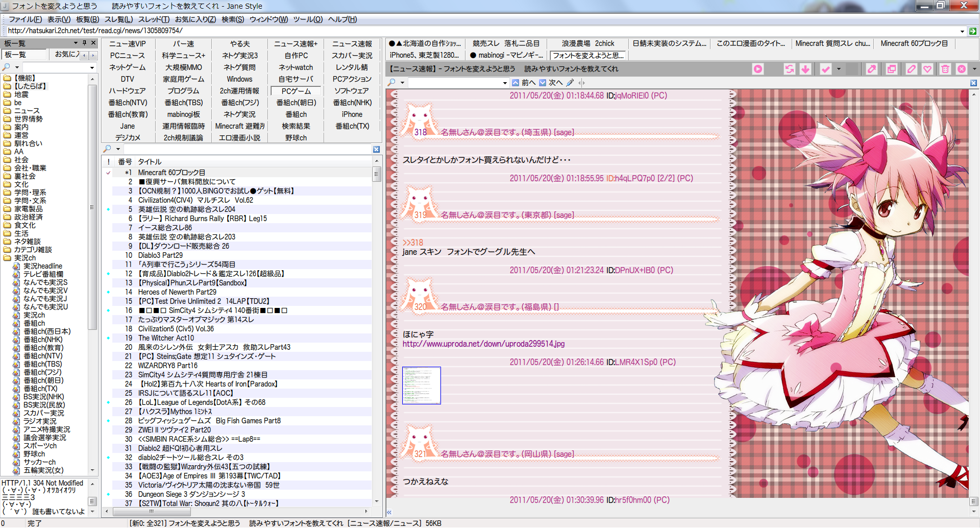Click the magnifier icon in thread view search bar
Image resolution: width=980 pixels, height=528 pixels.
coord(391,82)
